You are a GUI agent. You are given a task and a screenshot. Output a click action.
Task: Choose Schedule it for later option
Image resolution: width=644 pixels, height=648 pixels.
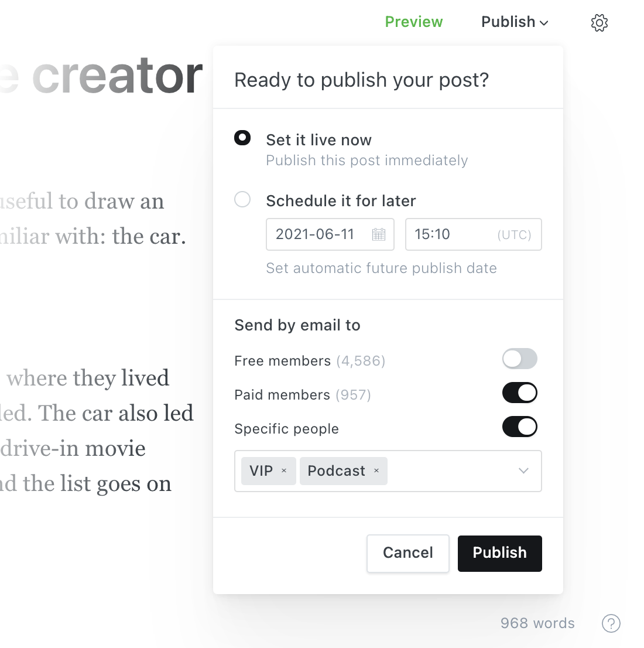click(242, 199)
